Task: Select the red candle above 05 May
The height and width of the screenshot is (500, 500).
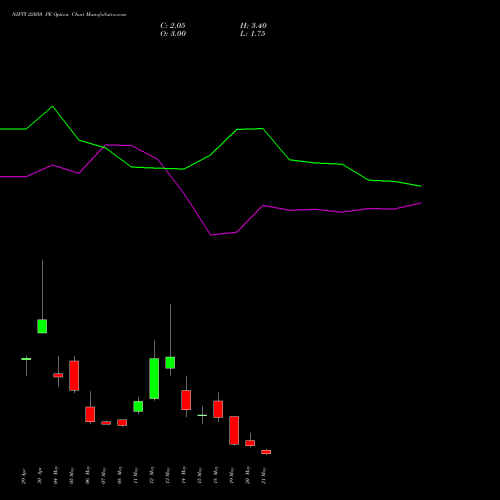Action: click(74, 376)
